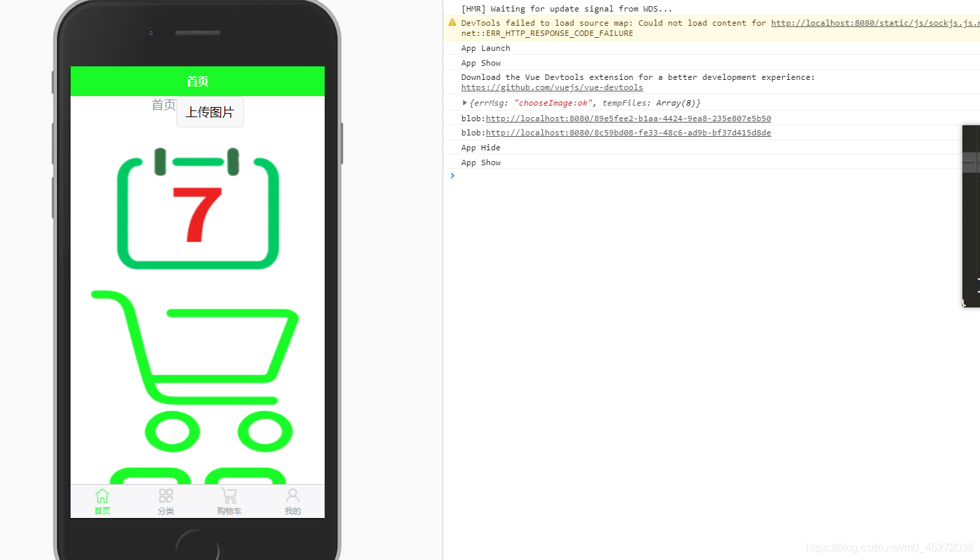980x560 pixels.
Task: Click the 分类 tab bar label
Action: point(166,511)
